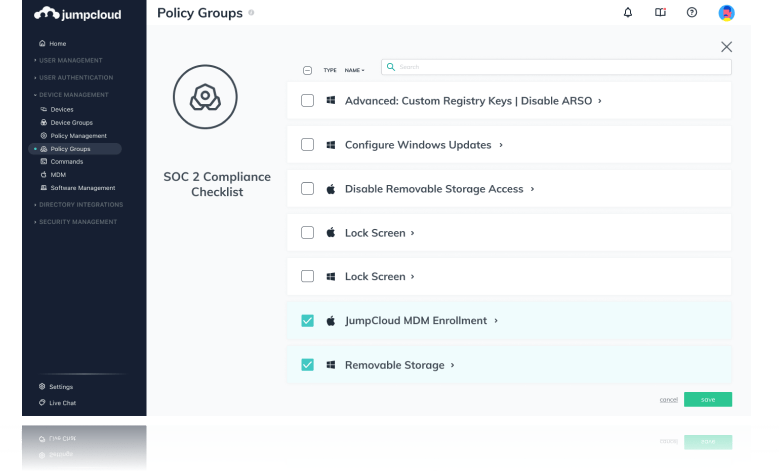Expand the Security Management section
This screenshot has height=472, width=779.
(x=76, y=222)
